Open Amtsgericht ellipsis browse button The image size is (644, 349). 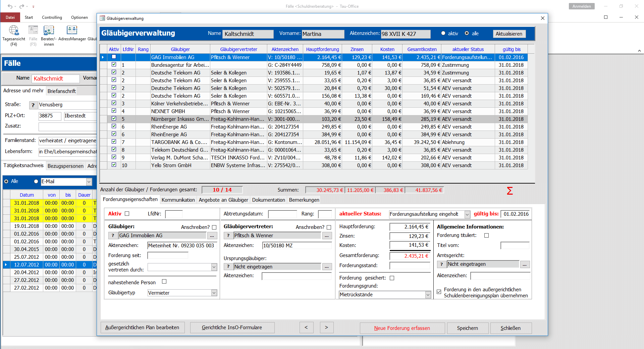(525, 265)
